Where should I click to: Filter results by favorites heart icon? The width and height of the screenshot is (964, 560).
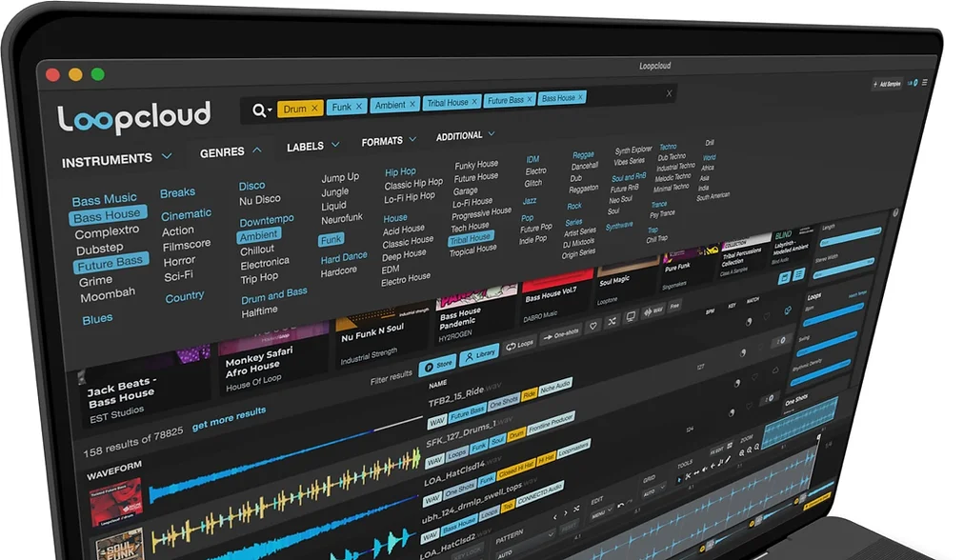coord(592,326)
